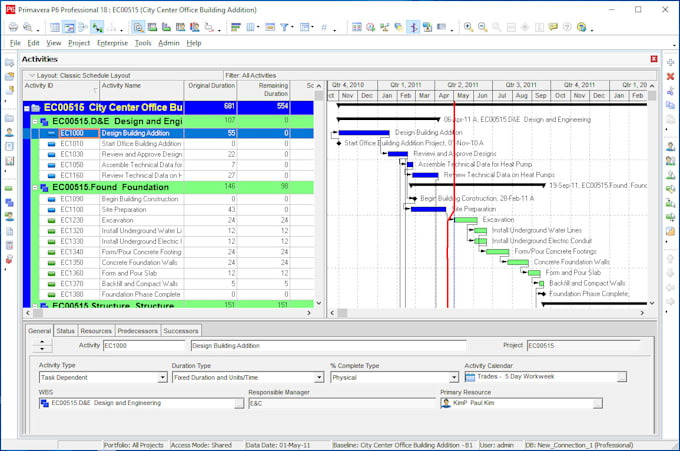Open the online help globe icon
The image size is (680, 451).
click(x=582, y=27)
